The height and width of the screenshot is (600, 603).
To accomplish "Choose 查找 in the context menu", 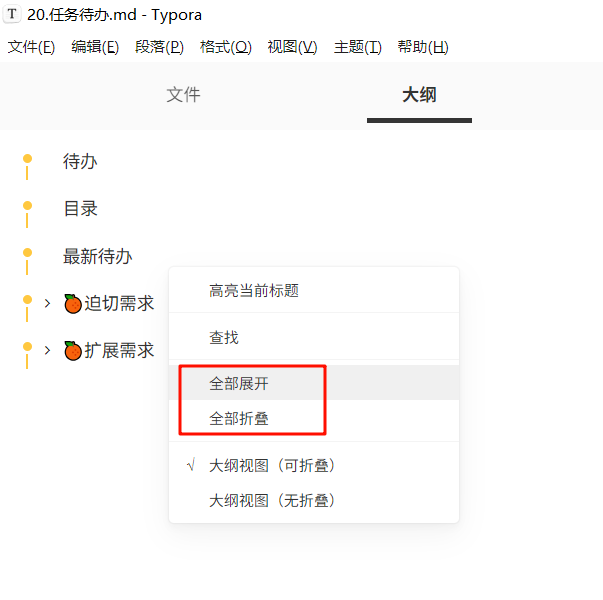I will (314, 337).
